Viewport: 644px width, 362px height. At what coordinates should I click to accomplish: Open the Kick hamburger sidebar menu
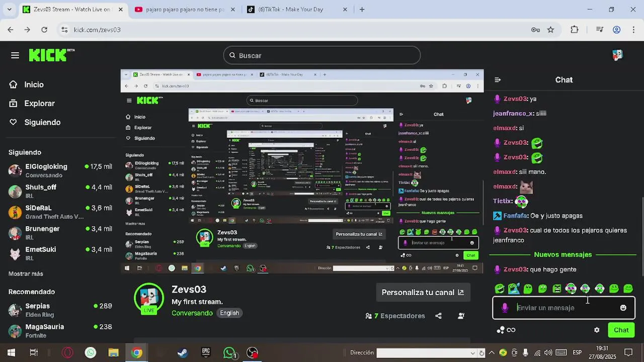pos(15,55)
